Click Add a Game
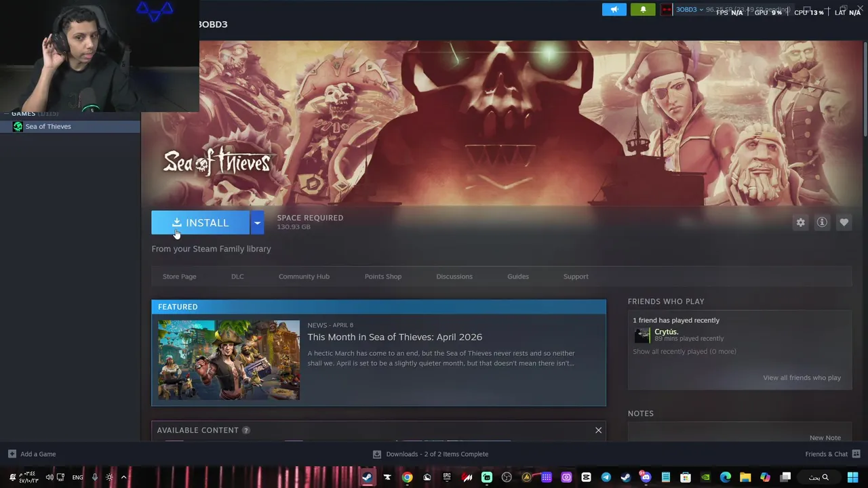Viewport: 868px width, 488px height. tap(32, 454)
